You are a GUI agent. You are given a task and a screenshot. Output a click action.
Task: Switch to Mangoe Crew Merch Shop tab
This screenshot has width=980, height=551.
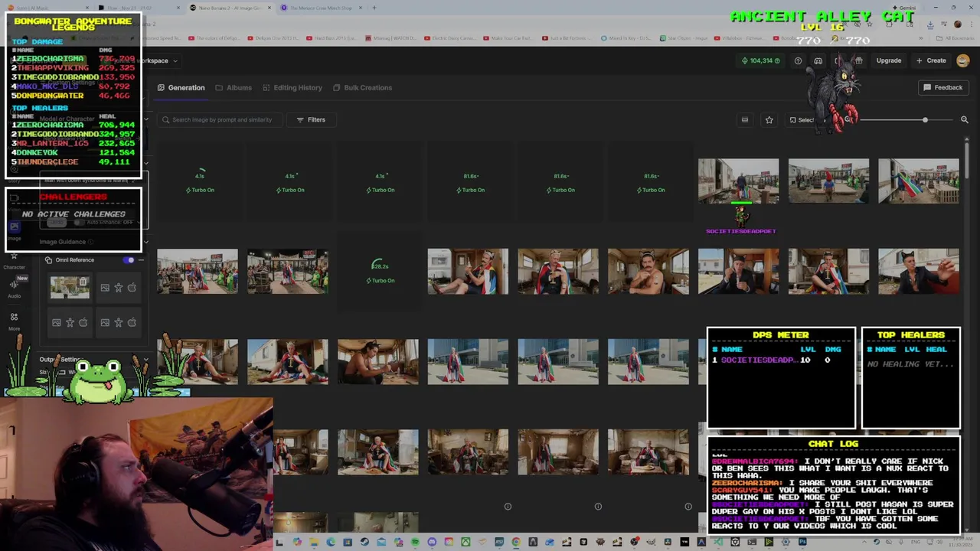(x=321, y=8)
